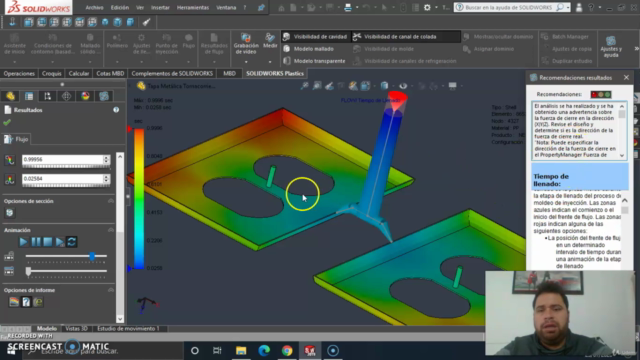The image size is (640, 360).
Task: Toggle animation loop button
Action: point(72,242)
